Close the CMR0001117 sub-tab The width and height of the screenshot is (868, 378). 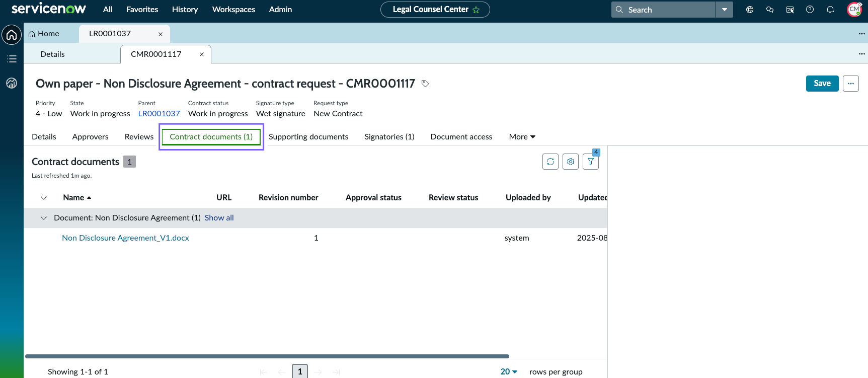202,54
